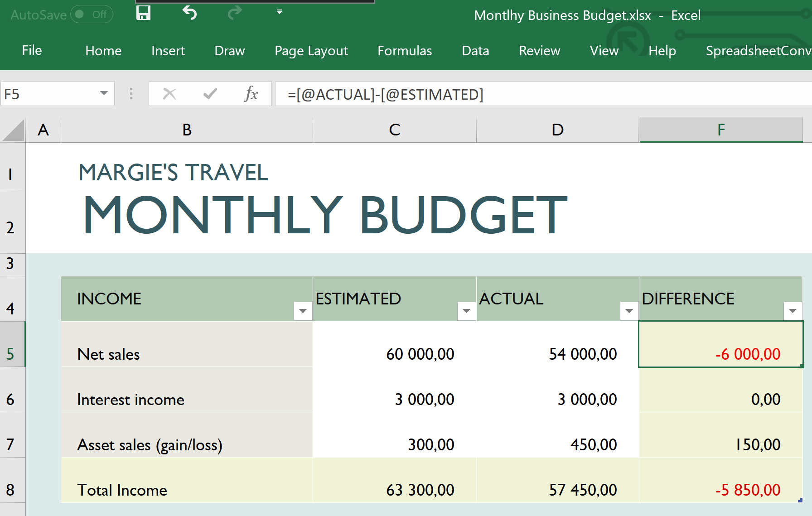
Task: Switch to the Home ribbon tab
Action: pyautogui.click(x=103, y=50)
